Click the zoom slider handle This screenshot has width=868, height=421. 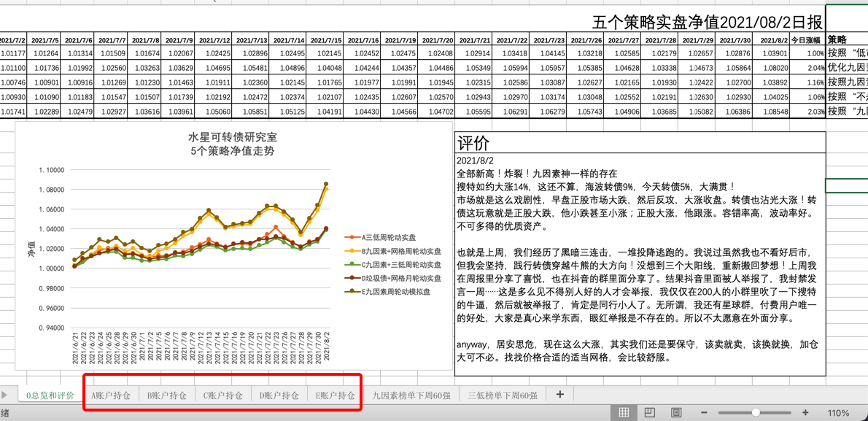(x=756, y=413)
